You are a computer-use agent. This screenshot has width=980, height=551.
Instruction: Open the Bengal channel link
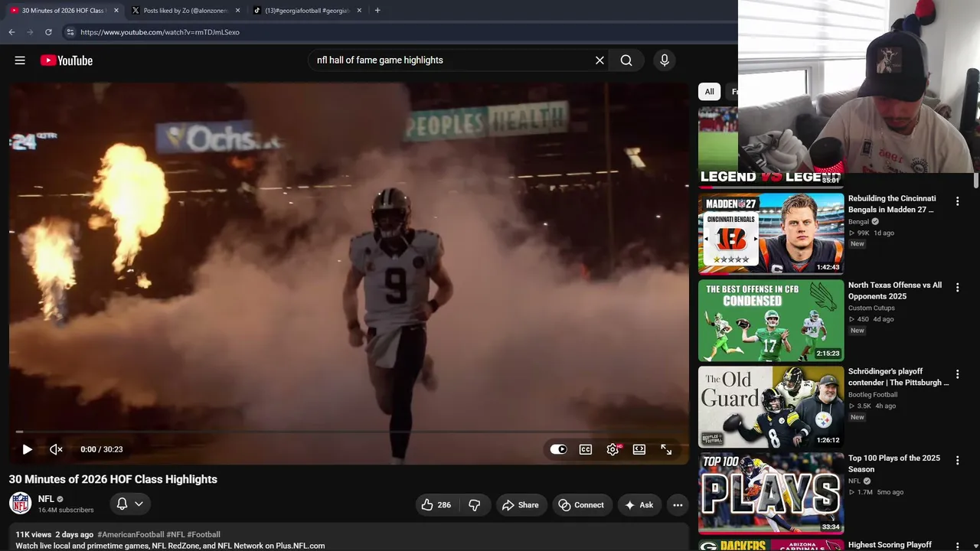pos(858,222)
